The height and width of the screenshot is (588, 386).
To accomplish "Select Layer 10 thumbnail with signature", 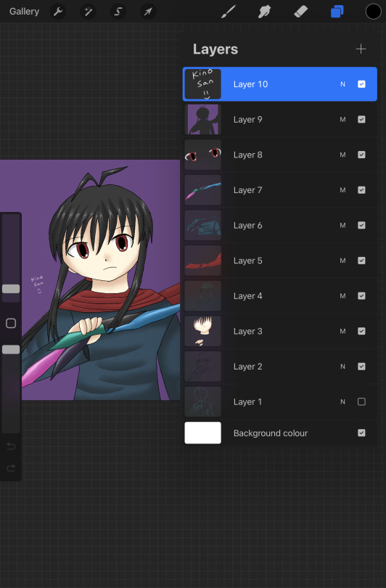I will [x=202, y=84].
